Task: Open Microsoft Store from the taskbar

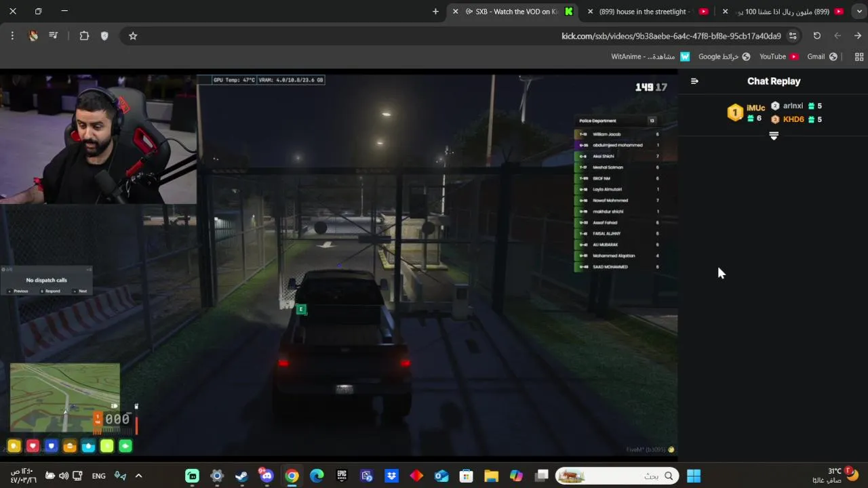Action: point(466,476)
